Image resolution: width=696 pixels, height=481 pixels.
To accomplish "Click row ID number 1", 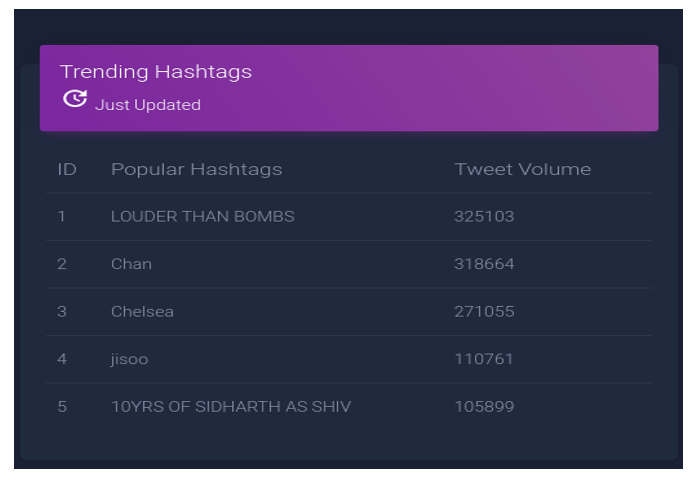I will (x=61, y=216).
